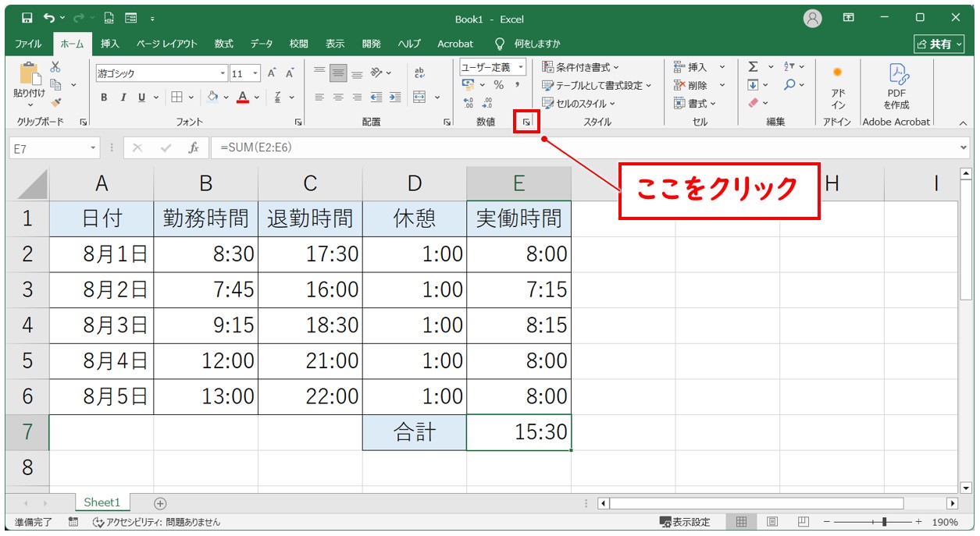This screenshot has width=980, height=536.
Task: Toggle underline formatting
Action: click(141, 98)
